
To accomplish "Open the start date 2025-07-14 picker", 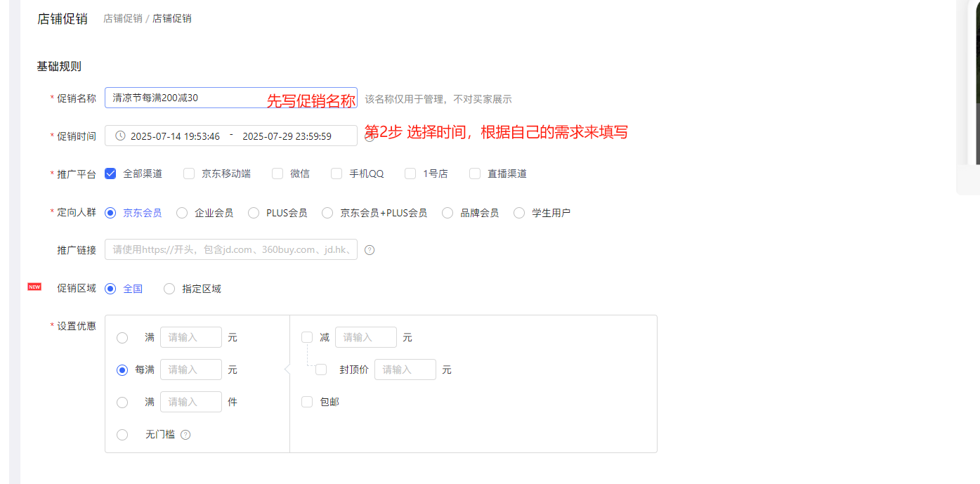I will point(175,136).
